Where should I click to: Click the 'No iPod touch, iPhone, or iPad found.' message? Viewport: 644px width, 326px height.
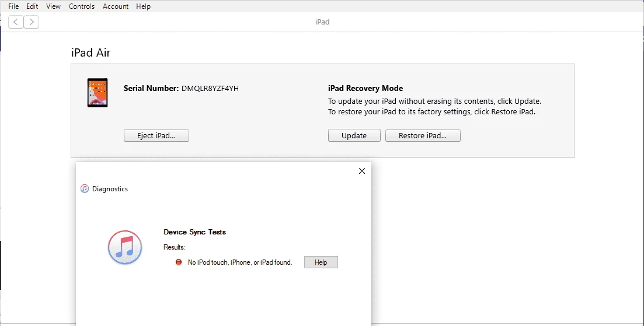240,262
